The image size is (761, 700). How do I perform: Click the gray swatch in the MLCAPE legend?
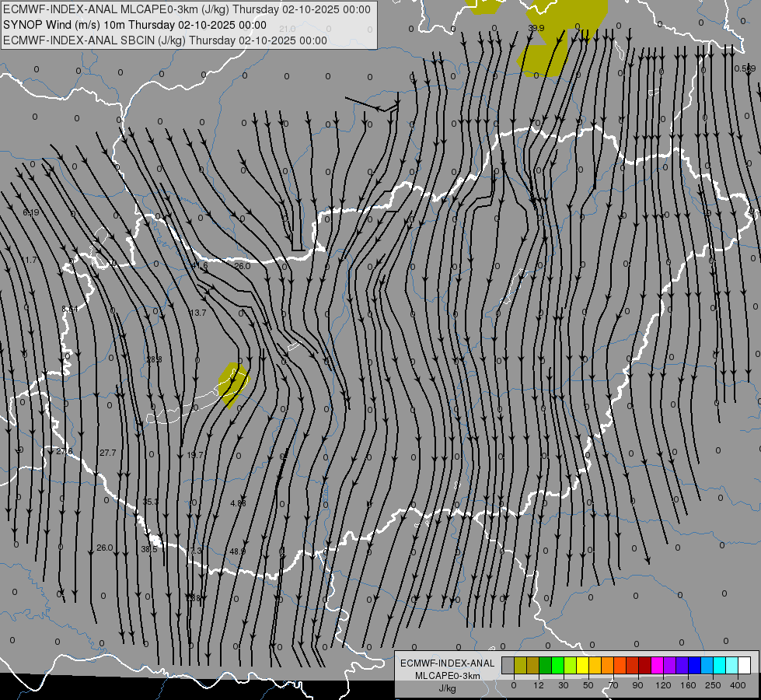click(508, 665)
